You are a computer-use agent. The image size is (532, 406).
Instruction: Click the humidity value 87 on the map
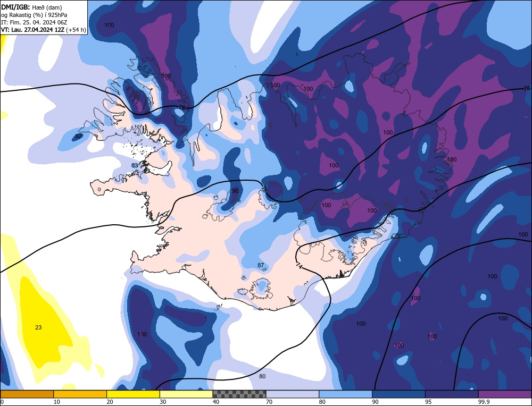[x=261, y=265]
